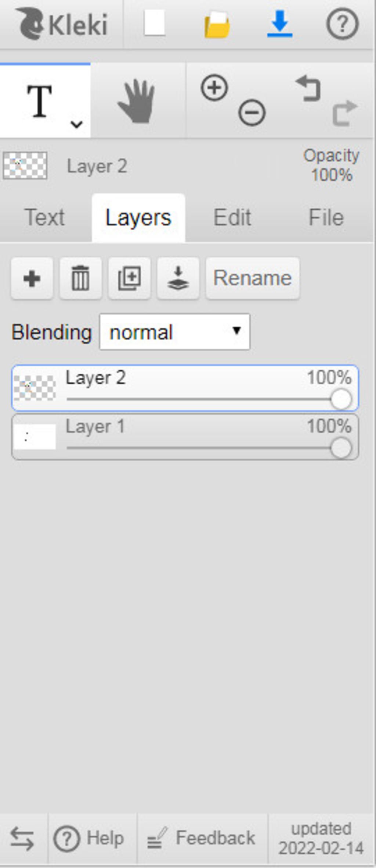Open the question mark help icon at top
376x868 pixels.
point(342,24)
